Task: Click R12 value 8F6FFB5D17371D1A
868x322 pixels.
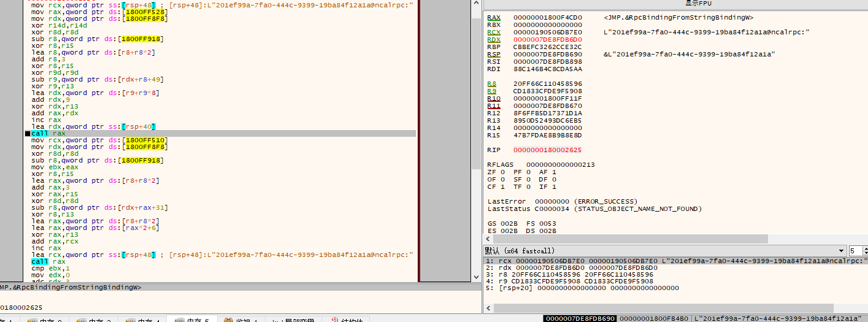Action: click(548, 113)
